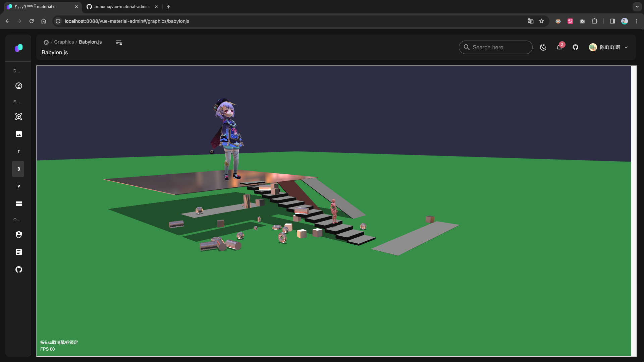This screenshot has height=362, width=644.
Task: Open the GitHub icon in sidebar
Action: click(19, 269)
